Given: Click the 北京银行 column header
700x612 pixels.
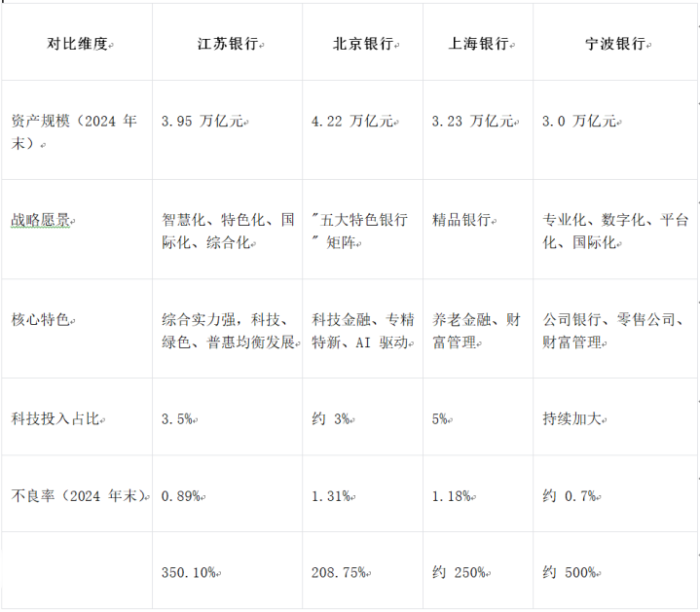Looking at the screenshot, I should coord(362,45).
